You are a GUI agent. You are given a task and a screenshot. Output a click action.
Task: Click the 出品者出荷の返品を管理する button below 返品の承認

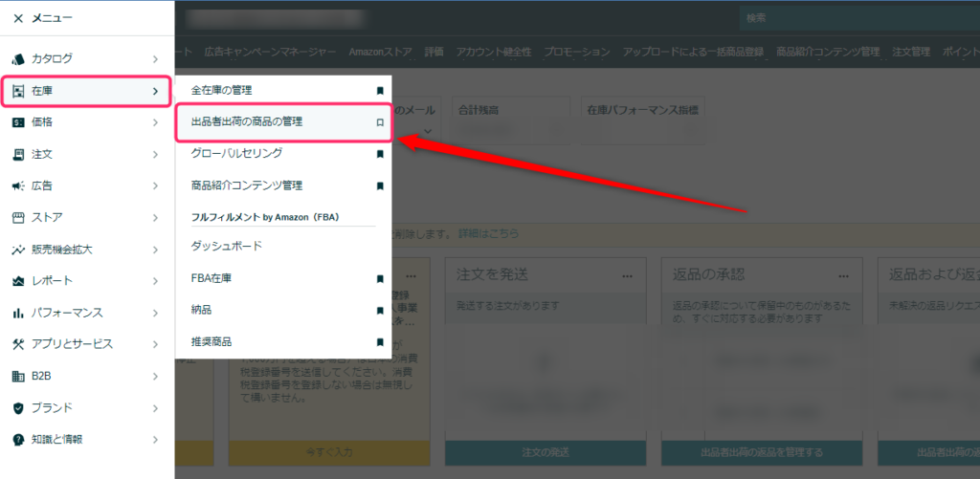click(762, 453)
